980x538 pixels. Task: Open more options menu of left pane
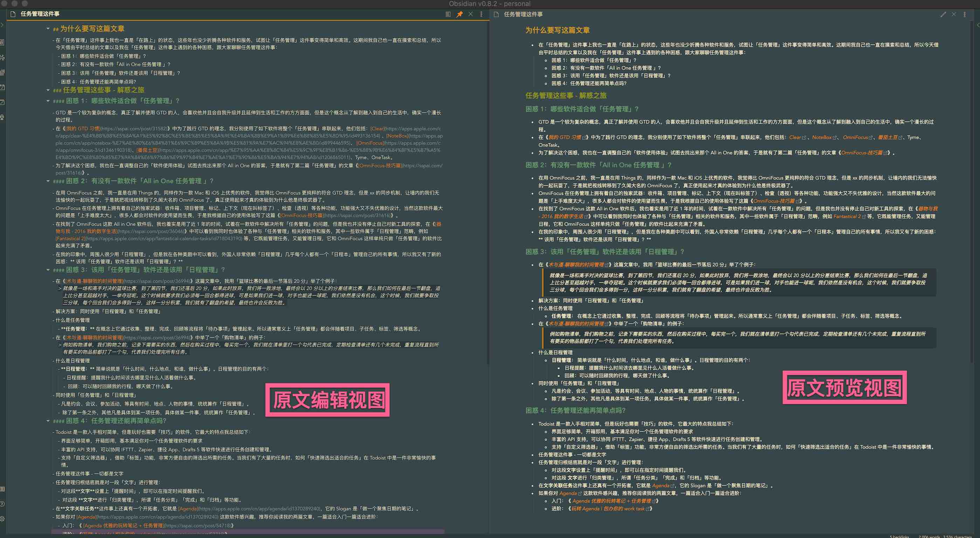coord(481,14)
